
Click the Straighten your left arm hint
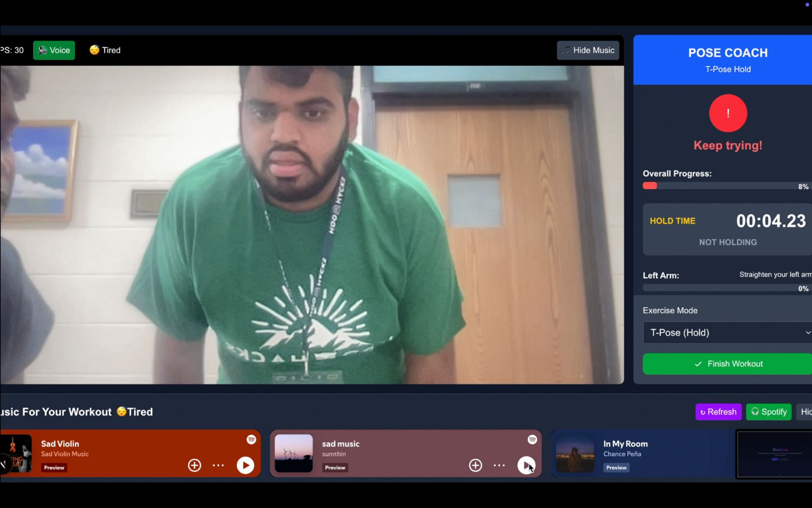tap(775, 274)
